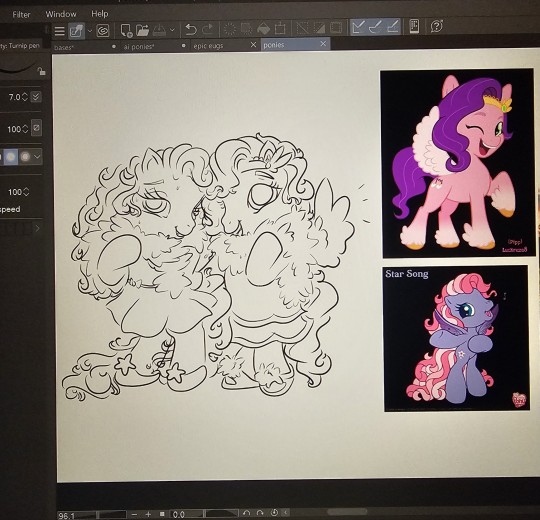
Task: Toggle brush size dynamics button beside 7.0
Action: (36, 97)
